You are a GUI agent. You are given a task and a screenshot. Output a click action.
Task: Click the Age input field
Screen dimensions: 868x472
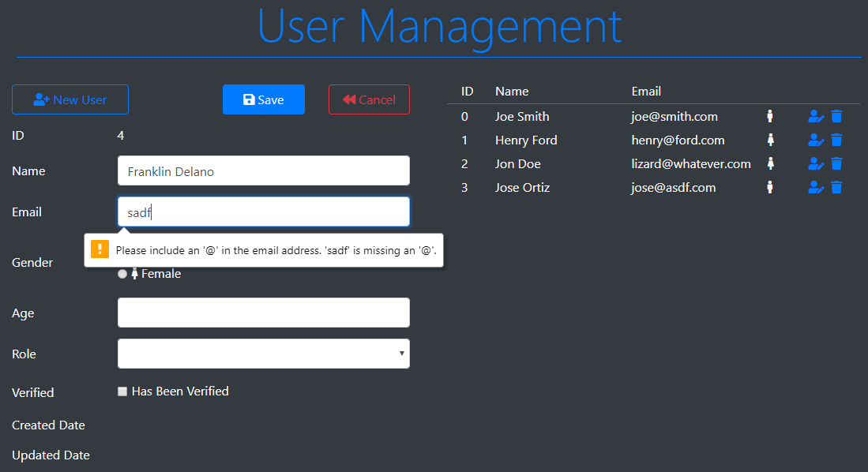click(x=263, y=313)
